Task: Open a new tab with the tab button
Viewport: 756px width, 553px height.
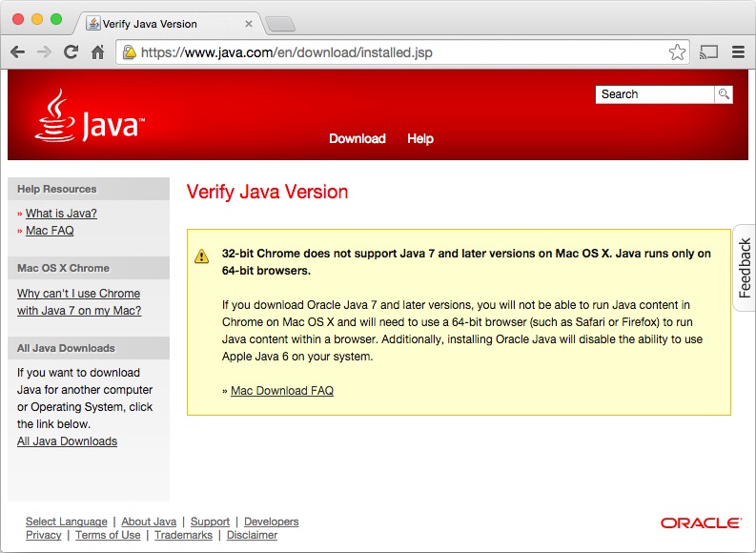Action: [x=280, y=24]
